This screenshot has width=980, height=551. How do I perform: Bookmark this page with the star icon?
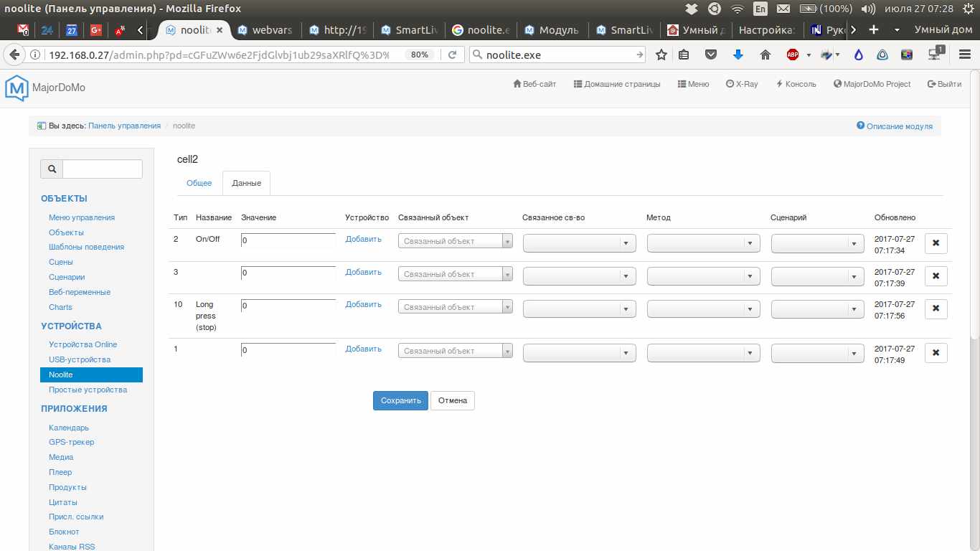(661, 55)
